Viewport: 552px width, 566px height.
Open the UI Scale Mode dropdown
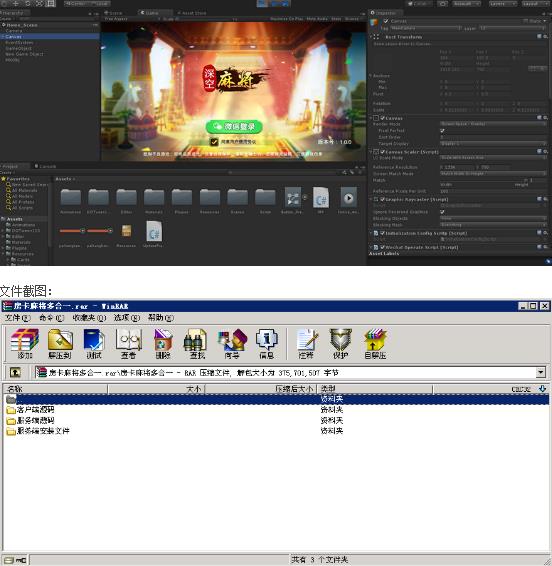point(493,158)
